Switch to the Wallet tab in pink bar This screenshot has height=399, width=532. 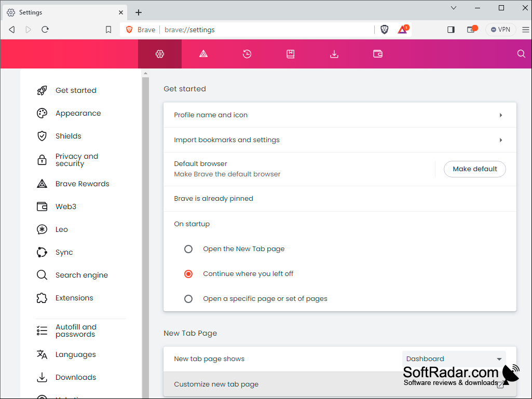point(378,54)
